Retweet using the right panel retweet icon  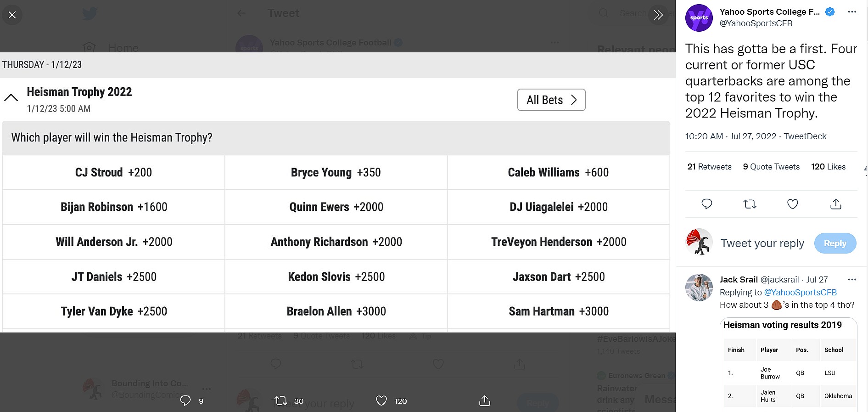coord(750,204)
